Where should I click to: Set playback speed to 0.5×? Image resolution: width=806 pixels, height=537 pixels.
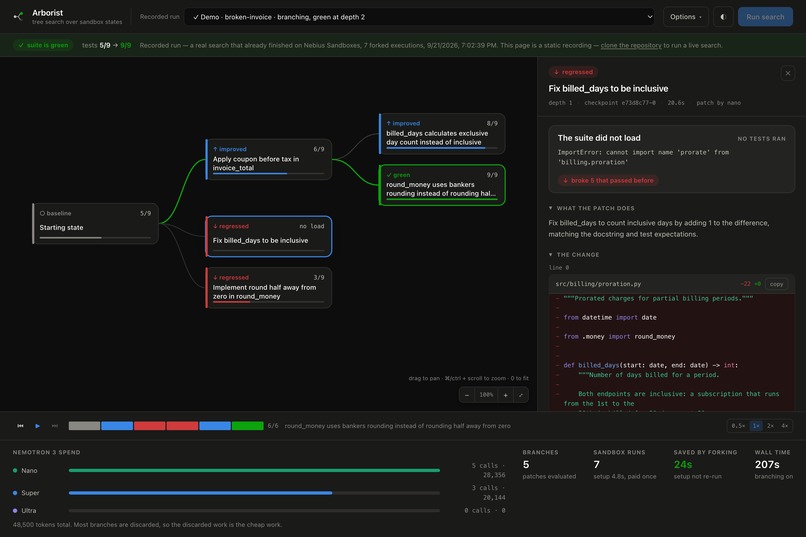738,425
